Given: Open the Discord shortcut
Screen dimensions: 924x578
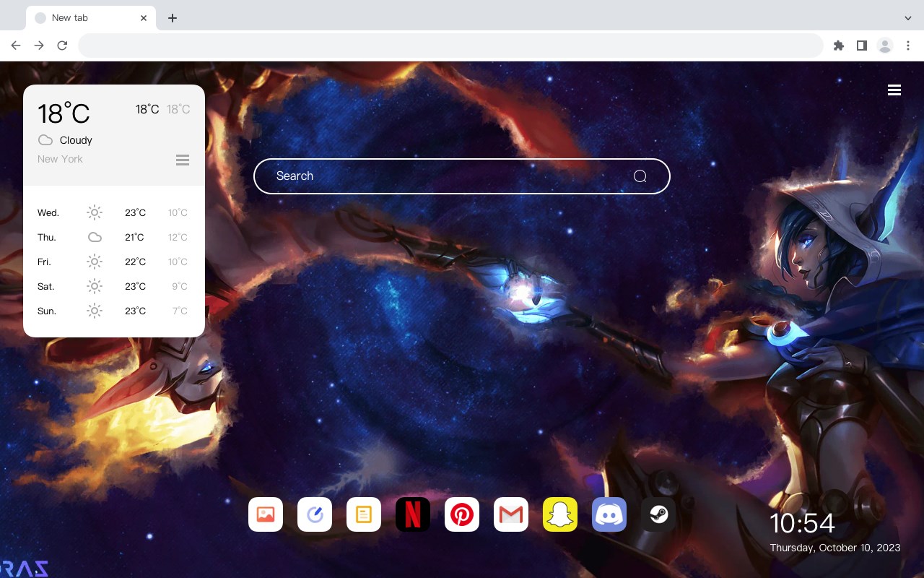Looking at the screenshot, I should pos(609,514).
